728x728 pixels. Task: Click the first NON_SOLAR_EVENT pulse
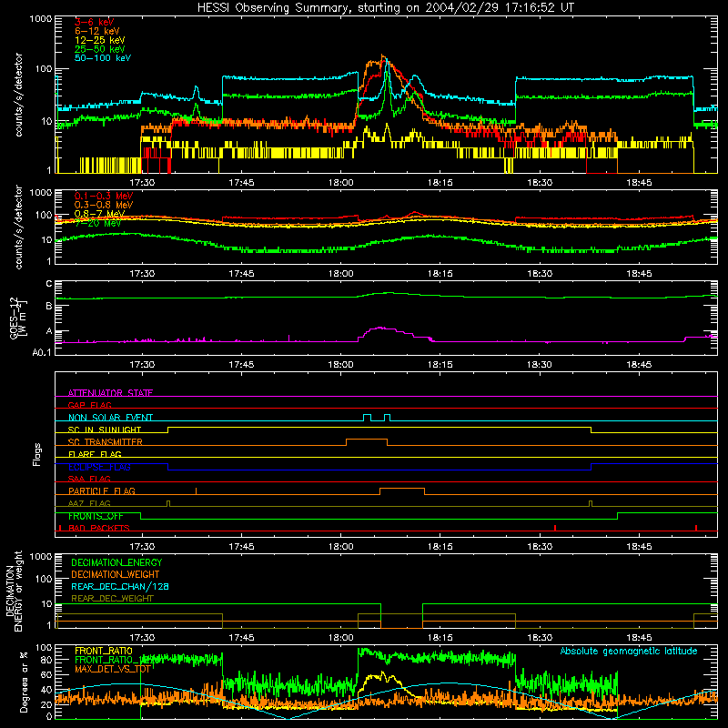coord(367,417)
